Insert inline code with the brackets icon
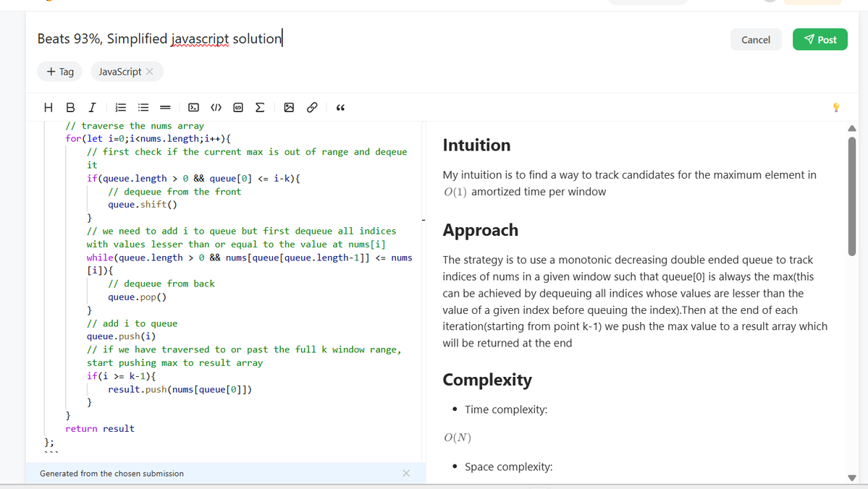The image size is (868, 489). click(x=216, y=107)
